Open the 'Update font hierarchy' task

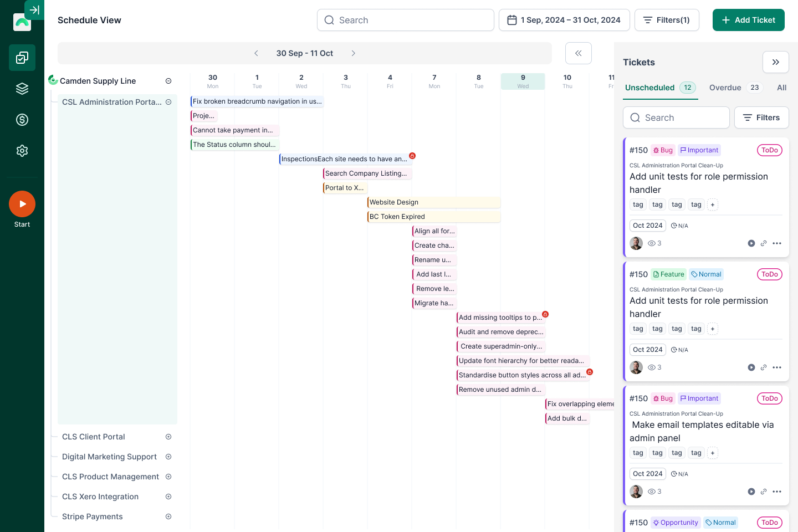(523, 361)
